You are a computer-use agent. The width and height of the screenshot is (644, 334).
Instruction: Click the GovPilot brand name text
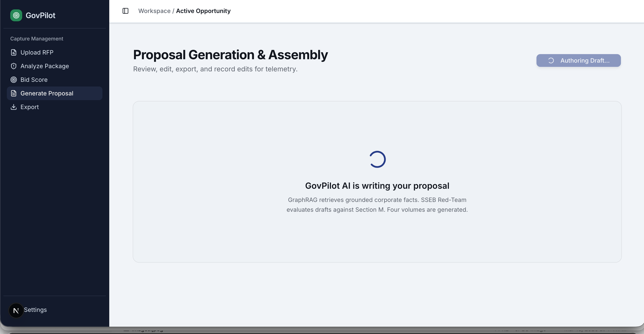41,16
